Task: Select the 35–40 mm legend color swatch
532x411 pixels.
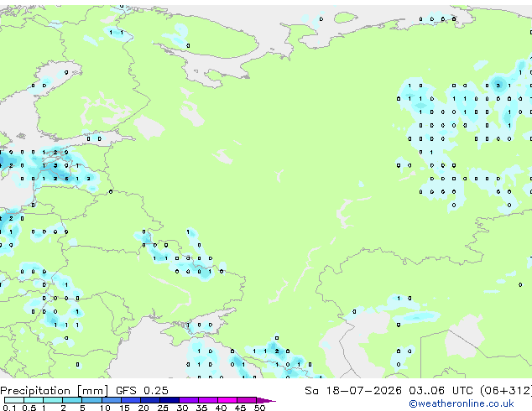Action: (x=208, y=400)
